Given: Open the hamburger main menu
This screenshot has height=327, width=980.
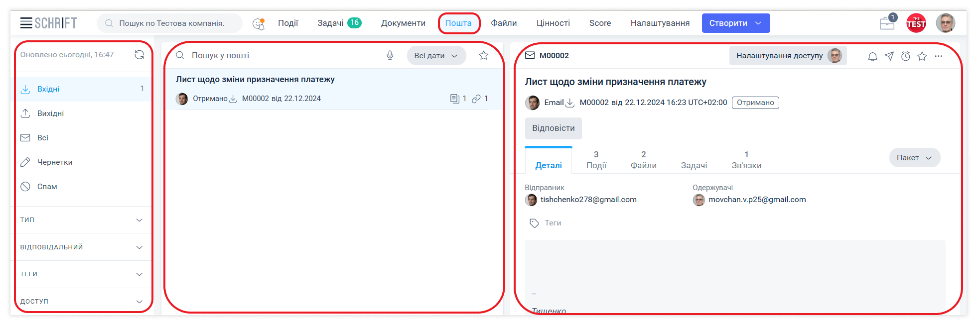Looking at the screenshot, I should click(x=26, y=23).
